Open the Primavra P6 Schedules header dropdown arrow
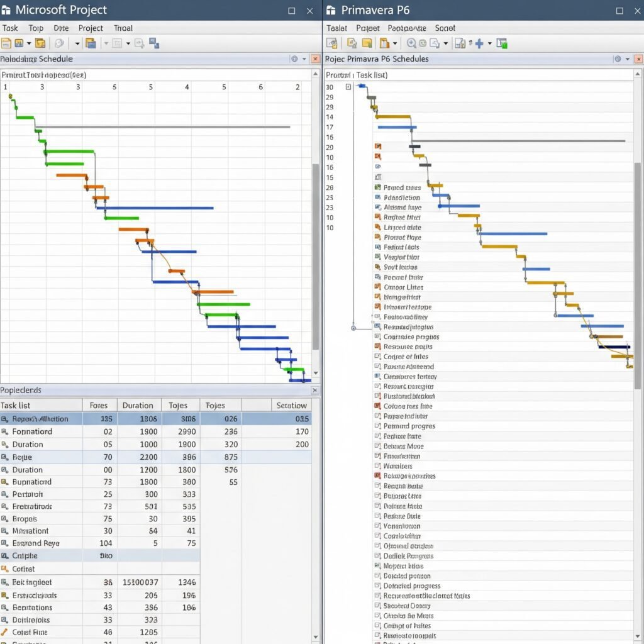 click(x=628, y=58)
